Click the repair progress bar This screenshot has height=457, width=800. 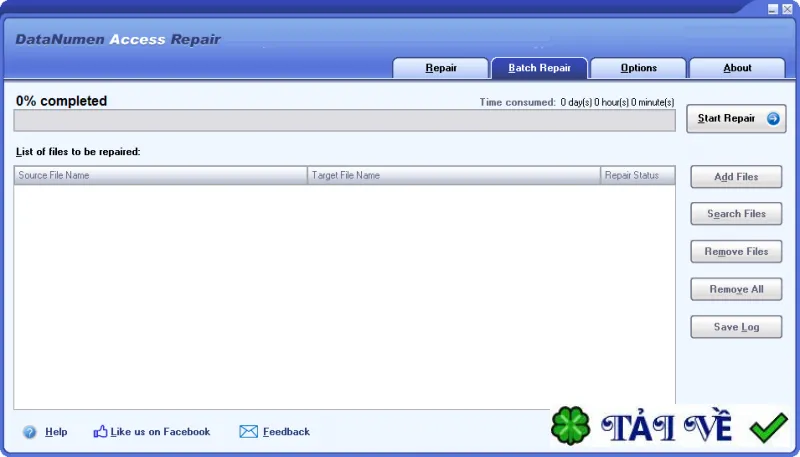[344, 120]
